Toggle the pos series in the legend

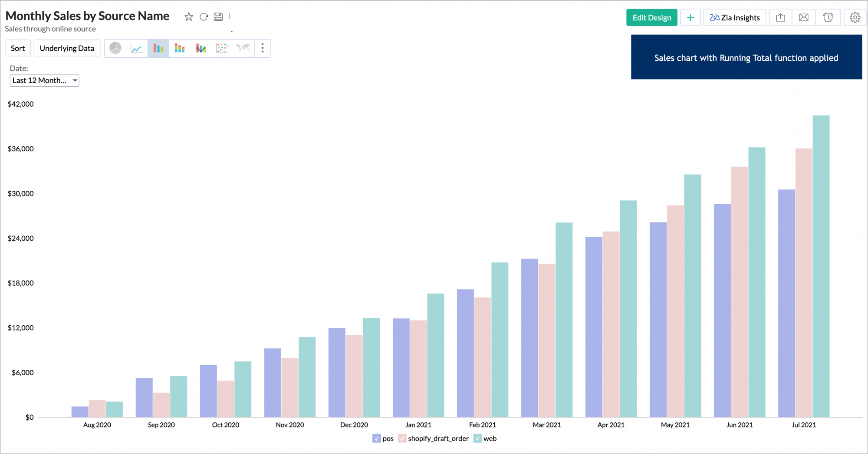click(376, 438)
